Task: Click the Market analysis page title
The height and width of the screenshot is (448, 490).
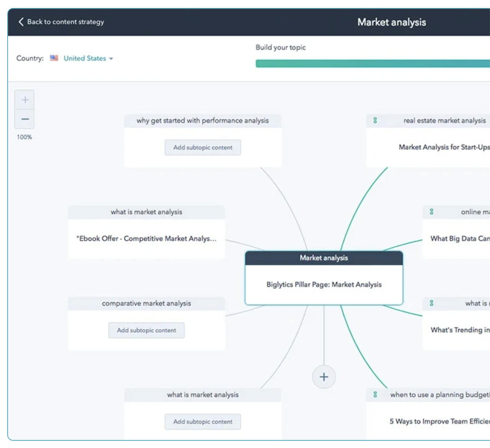Action: coord(392,22)
